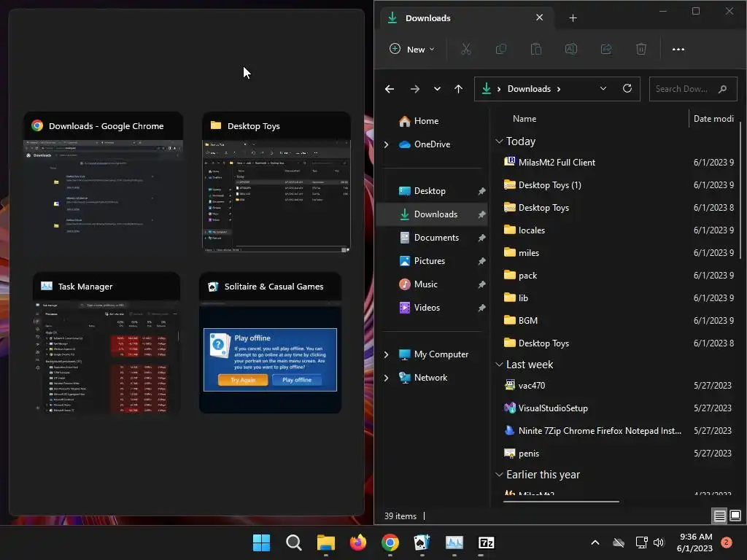The height and width of the screenshot is (560, 747).
Task: Click the Share icon in Explorer toolbar
Action: coord(606,49)
